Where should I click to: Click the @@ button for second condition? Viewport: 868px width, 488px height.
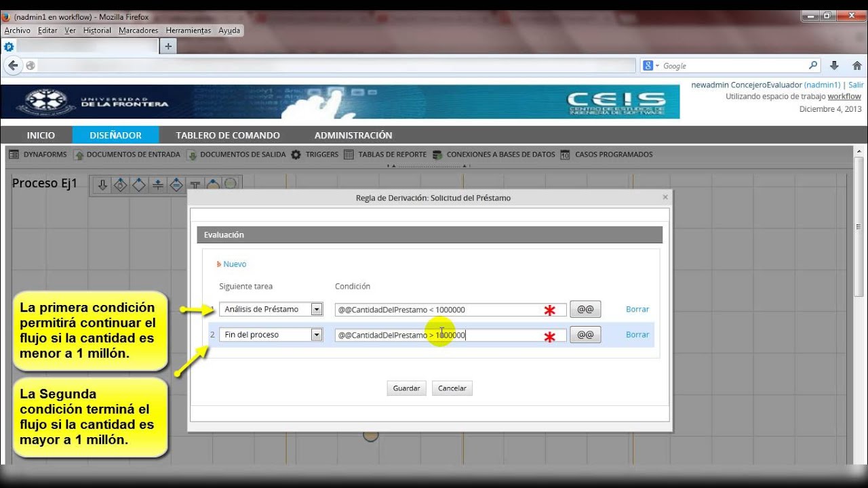pyautogui.click(x=585, y=335)
